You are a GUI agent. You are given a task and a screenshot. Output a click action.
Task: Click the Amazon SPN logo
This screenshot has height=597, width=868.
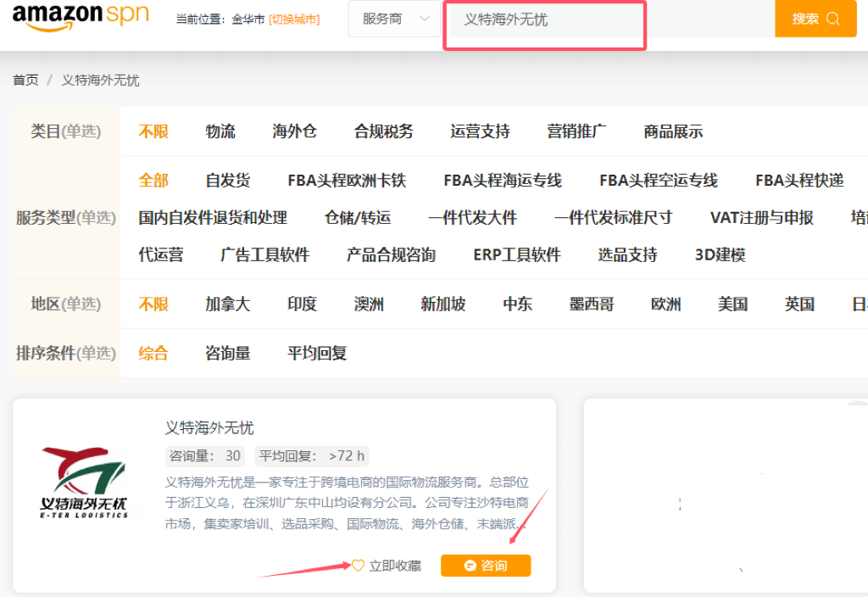[x=81, y=17]
